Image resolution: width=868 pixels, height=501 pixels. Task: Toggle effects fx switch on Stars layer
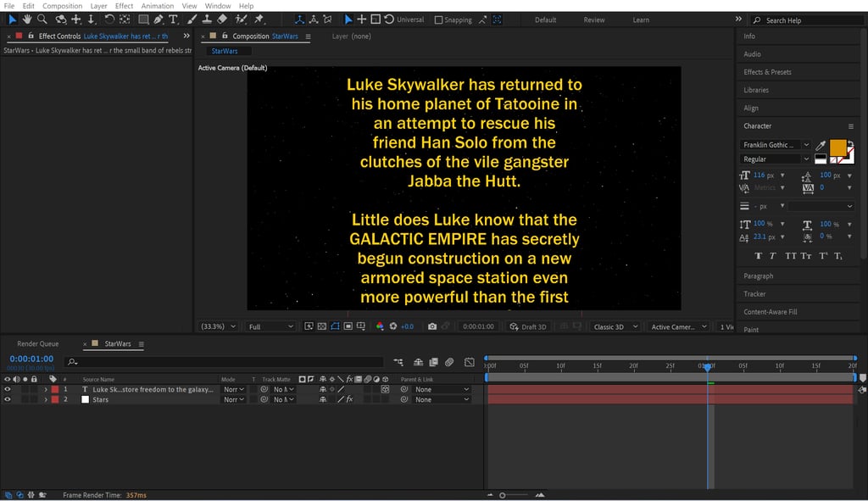coord(350,399)
